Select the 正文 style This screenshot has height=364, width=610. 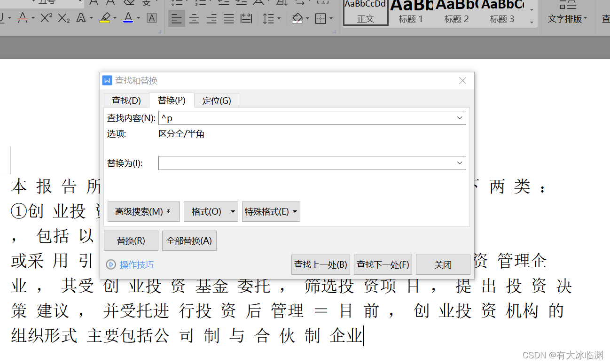[x=366, y=12]
